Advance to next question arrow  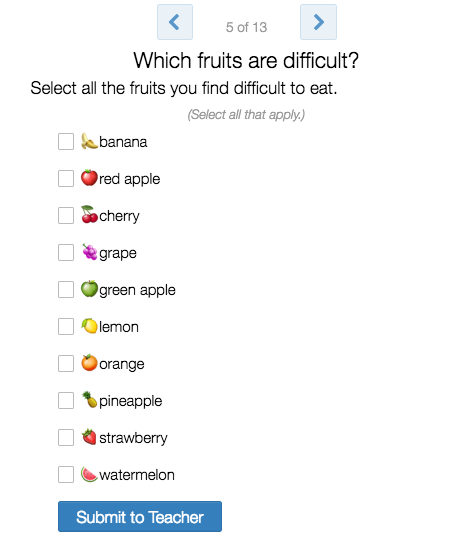pos(318,22)
